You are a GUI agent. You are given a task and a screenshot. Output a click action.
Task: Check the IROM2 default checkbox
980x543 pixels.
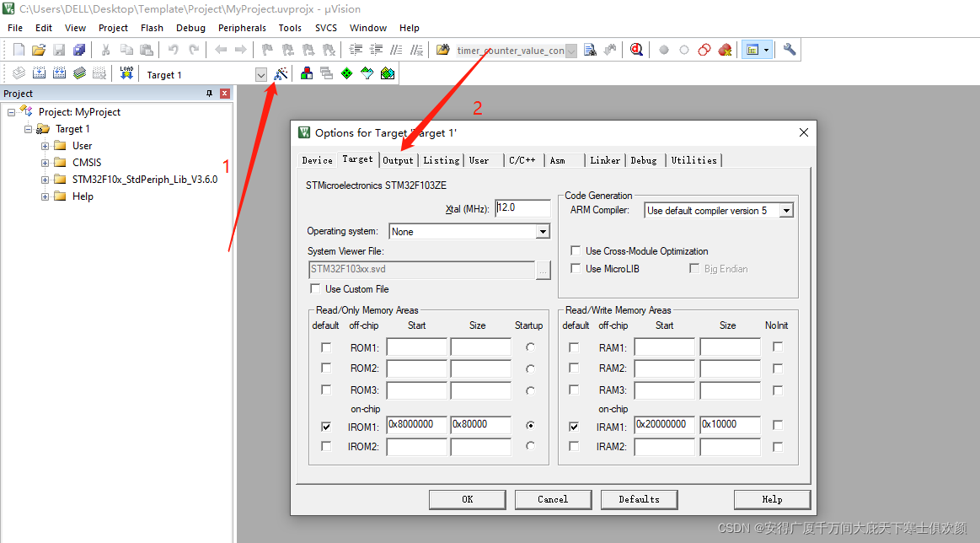[x=325, y=446]
